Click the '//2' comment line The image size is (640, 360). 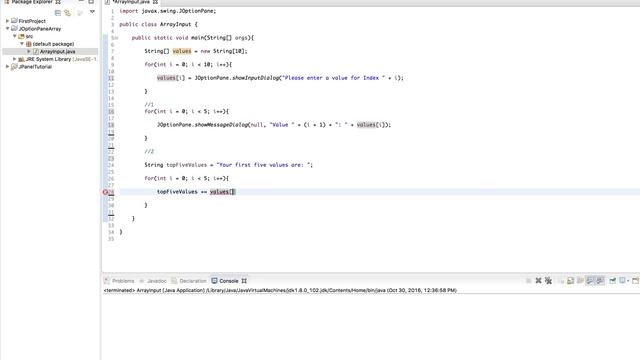coord(149,151)
